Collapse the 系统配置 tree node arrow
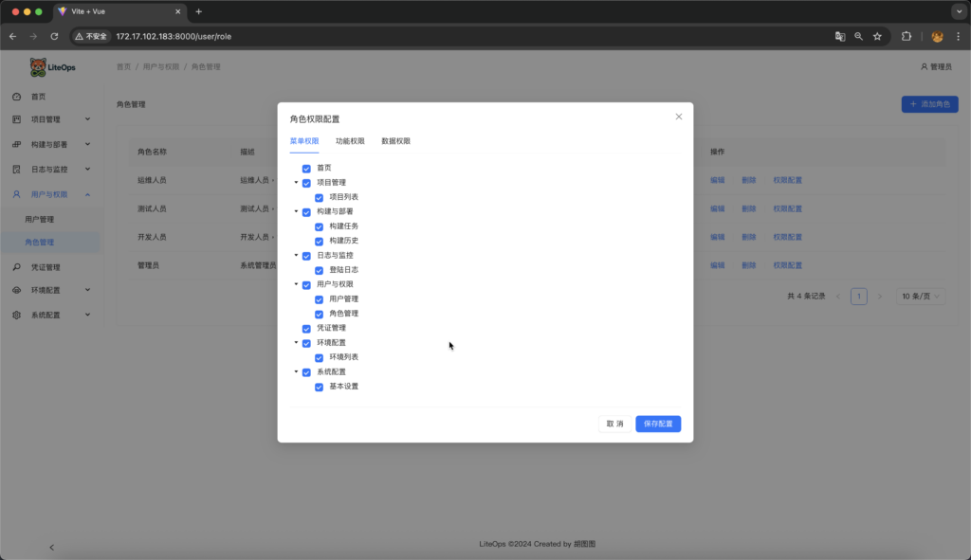This screenshot has height=560, width=971. pyautogui.click(x=296, y=371)
